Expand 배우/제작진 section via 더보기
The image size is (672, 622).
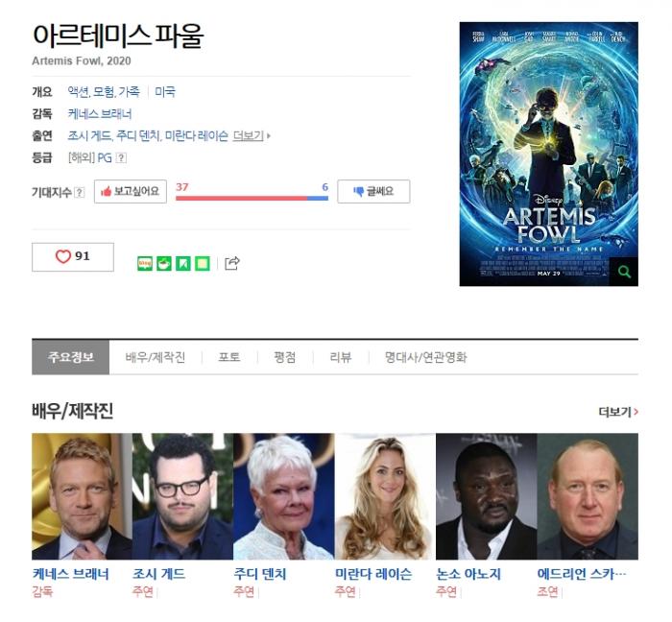[618, 412]
